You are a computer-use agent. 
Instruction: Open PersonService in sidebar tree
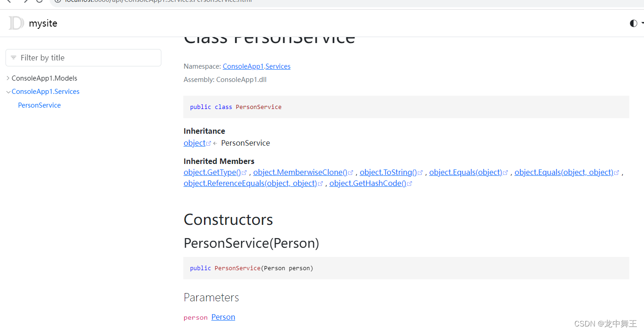pyautogui.click(x=39, y=105)
